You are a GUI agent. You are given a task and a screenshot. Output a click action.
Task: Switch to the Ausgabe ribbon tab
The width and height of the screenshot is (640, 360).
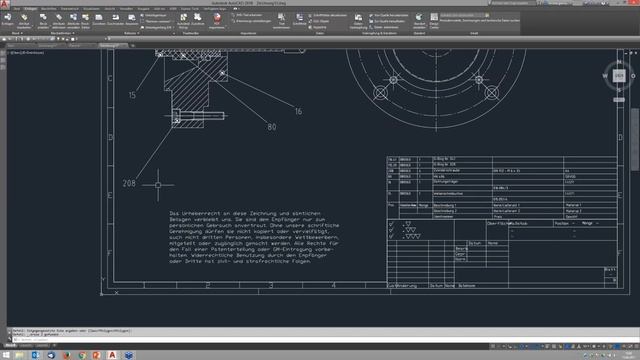pyautogui.click(x=143, y=9)
